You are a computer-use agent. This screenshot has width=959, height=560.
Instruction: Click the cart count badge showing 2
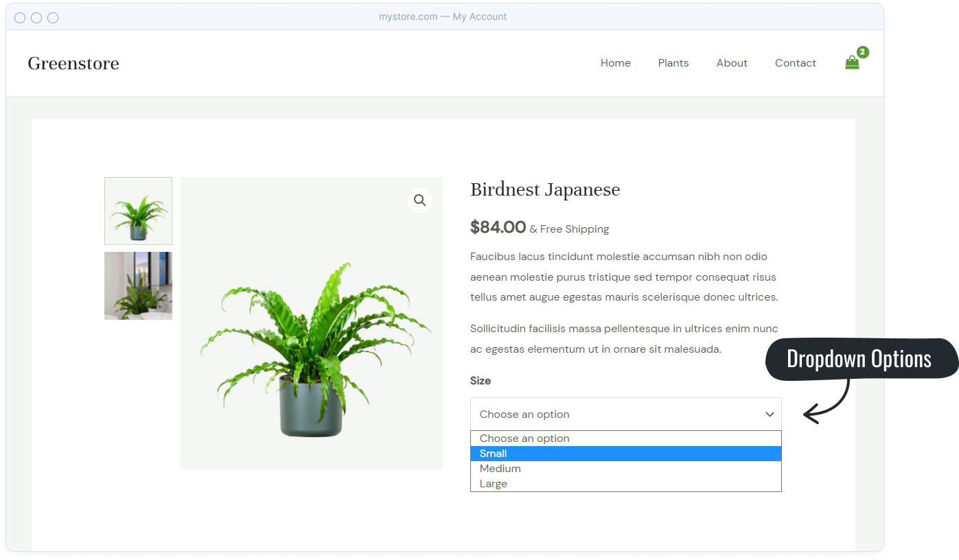[x=863, y=52]
